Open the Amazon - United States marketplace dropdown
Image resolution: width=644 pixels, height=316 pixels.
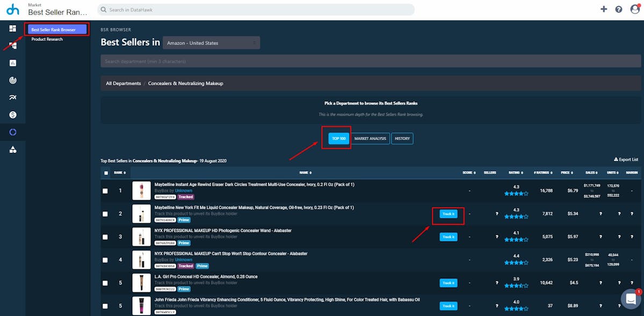[x=211, y=43]
